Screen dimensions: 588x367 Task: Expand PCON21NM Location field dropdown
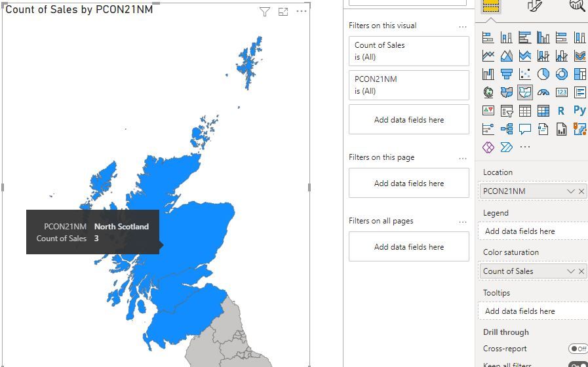pos(570,191)
